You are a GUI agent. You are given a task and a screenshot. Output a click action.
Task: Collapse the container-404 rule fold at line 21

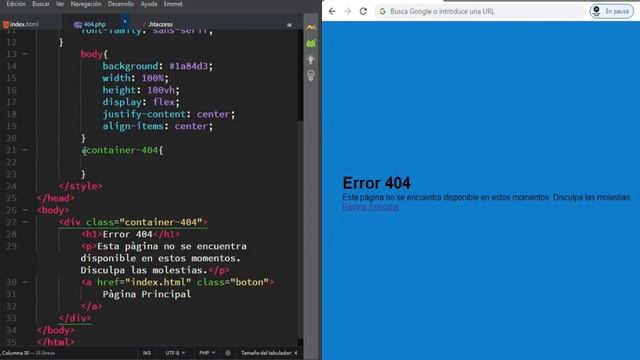[25, 150]
